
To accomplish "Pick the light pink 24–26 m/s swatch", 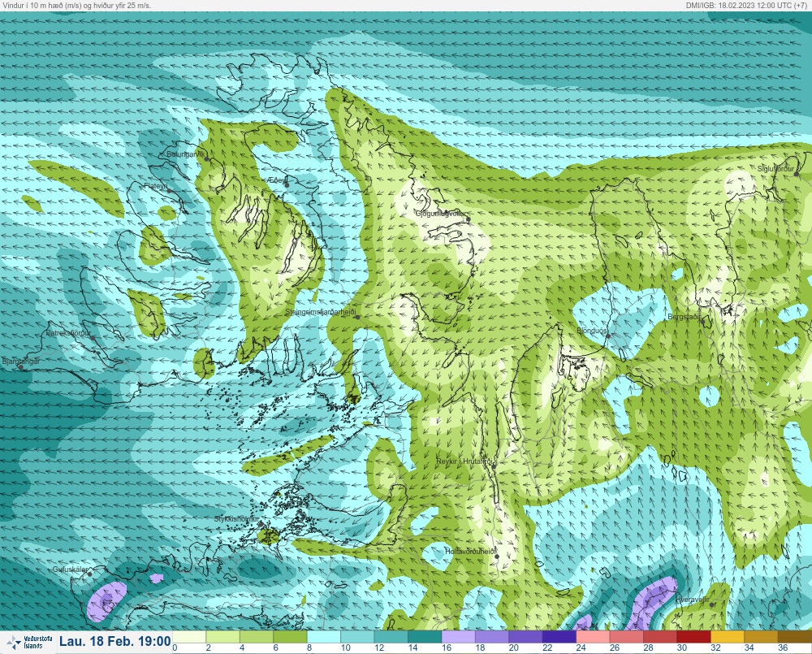I will [x=593, y=636].
